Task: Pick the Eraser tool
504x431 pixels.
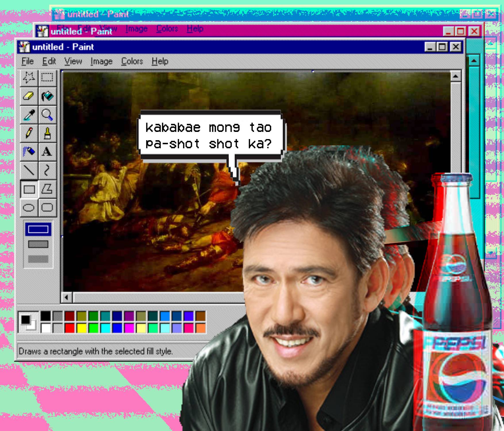Action: point(29,96)
